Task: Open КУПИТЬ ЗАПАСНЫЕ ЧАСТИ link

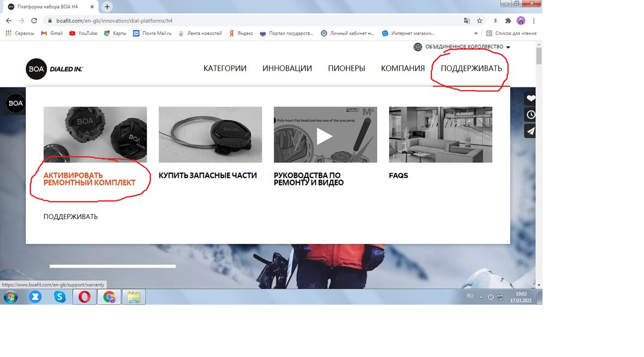Action: pyautogui.click(x=208, y=175)
